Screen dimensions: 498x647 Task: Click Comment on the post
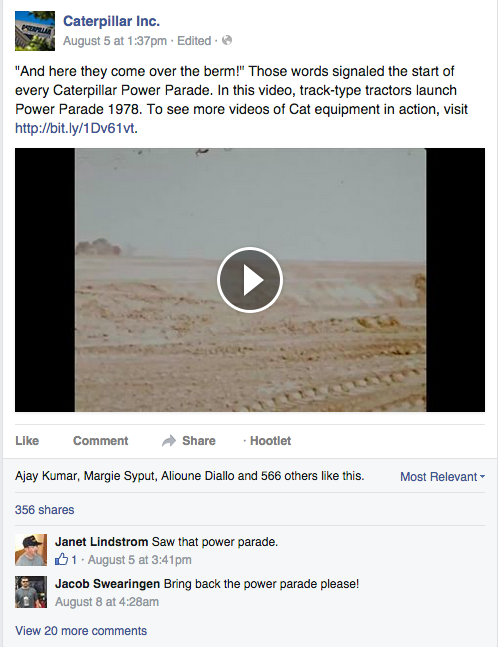(101, 441)
